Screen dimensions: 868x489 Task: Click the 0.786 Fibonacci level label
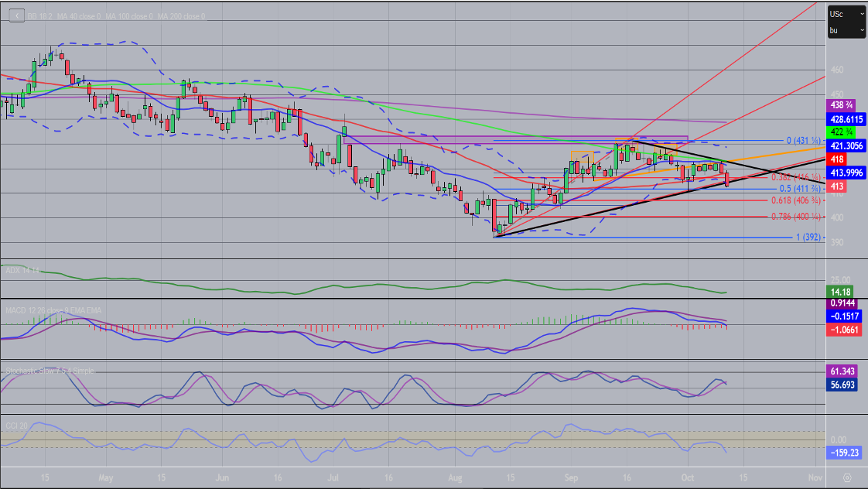coord(795,217)
